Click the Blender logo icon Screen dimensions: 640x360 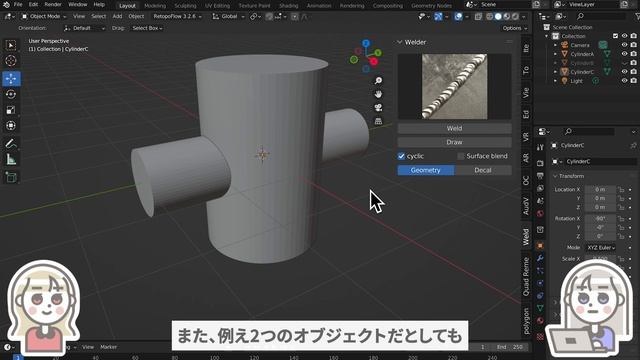(6, 5)
